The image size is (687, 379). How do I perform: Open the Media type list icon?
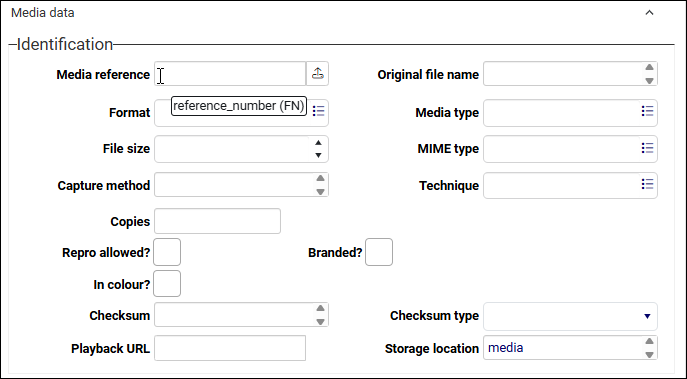647,111
